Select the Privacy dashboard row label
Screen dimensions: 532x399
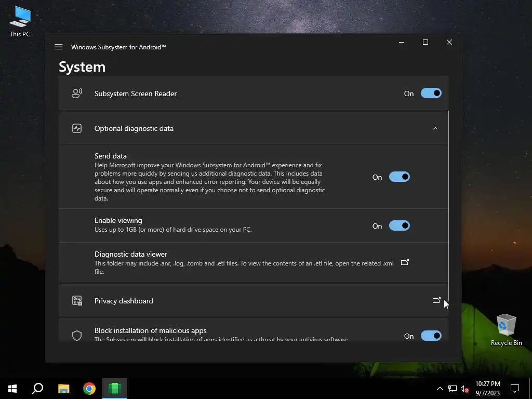tap(124, 301)
